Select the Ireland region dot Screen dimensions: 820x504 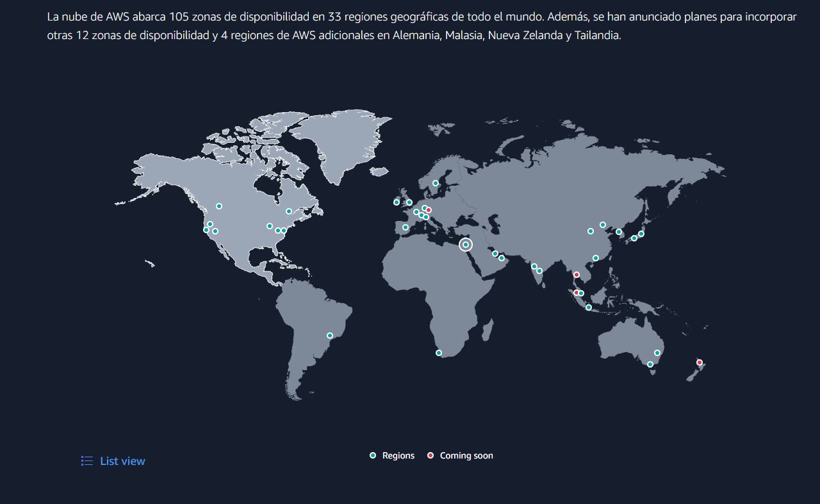click(397, 202)
